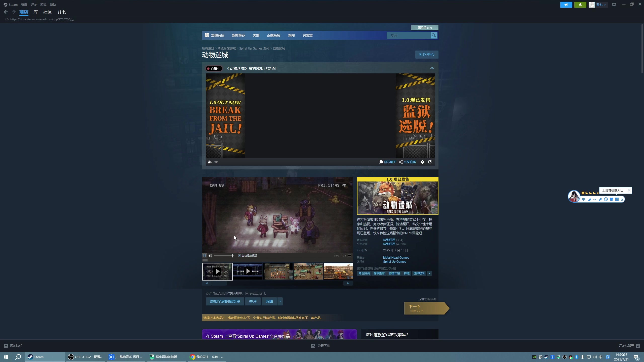Open the 社区 community tab
Screen dimensions: 644x362
(47, 12)
